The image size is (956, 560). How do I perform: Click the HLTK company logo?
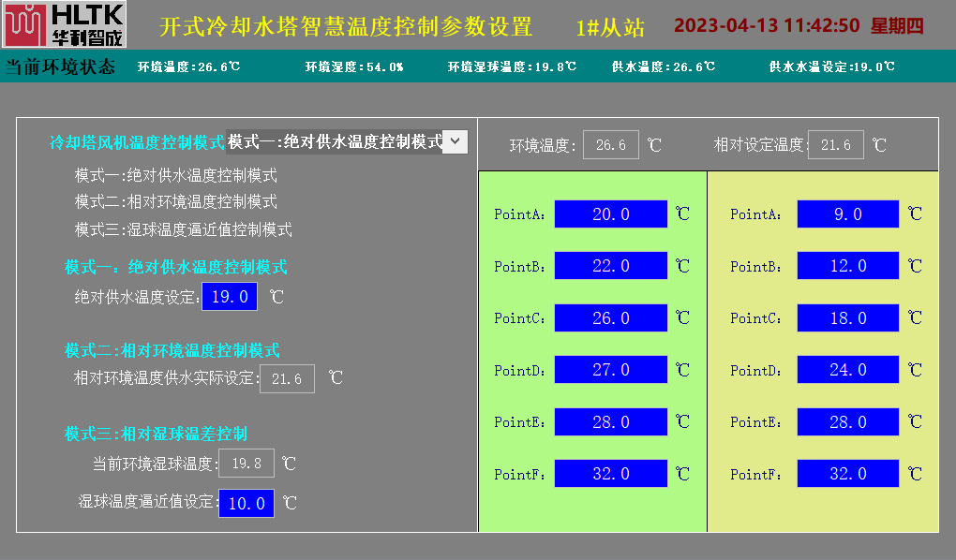tap(64, 24)
